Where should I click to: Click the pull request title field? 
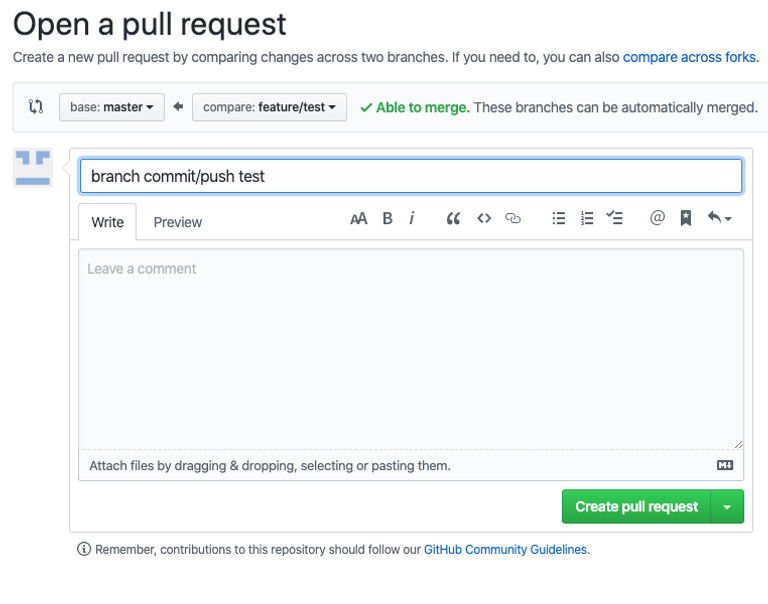[x=411, y=176]
